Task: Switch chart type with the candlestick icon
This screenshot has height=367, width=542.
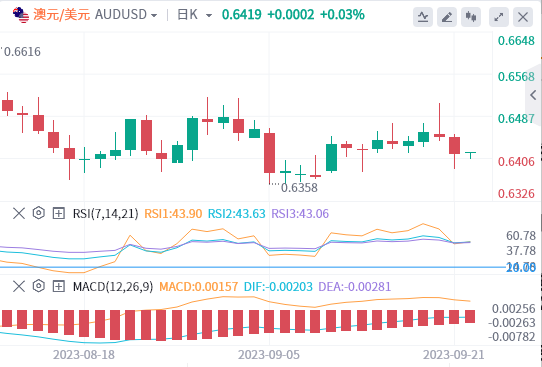Action: point(471,17)
